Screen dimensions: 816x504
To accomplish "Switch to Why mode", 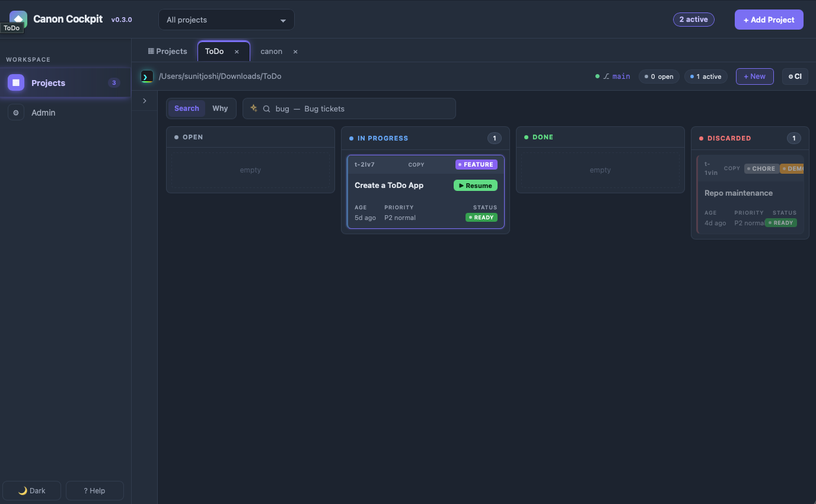I will (x=220, y=109).
